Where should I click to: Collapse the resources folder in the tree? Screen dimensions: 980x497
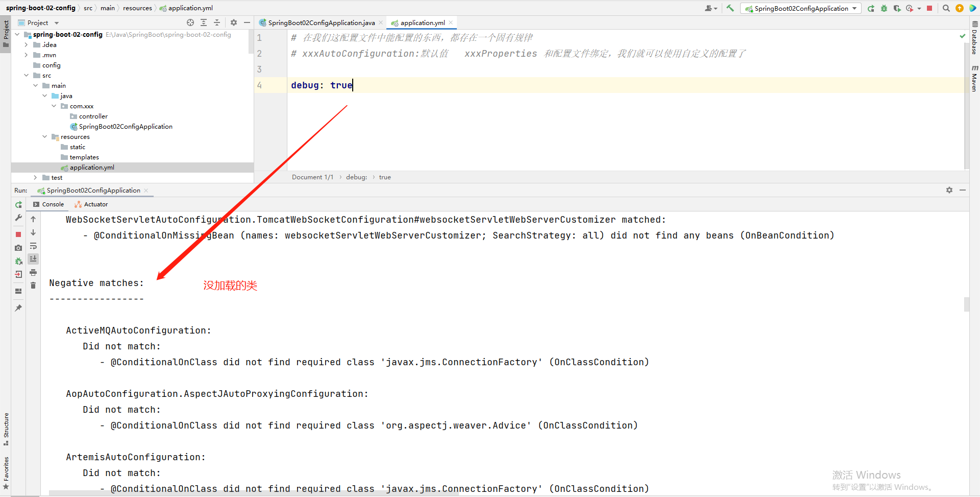[44, 137]
